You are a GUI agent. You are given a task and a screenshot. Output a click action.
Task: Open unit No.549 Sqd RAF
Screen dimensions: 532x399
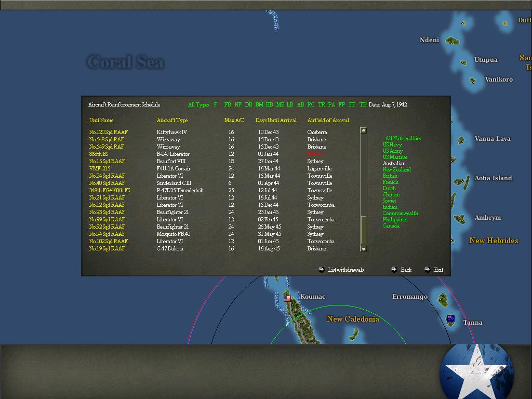click(107, 147)
